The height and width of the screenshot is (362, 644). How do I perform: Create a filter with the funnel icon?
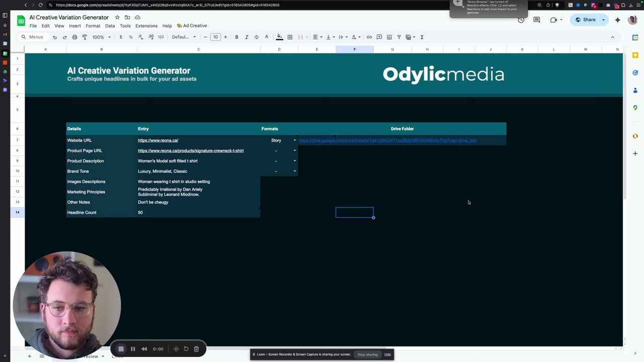tap(399, 37)
